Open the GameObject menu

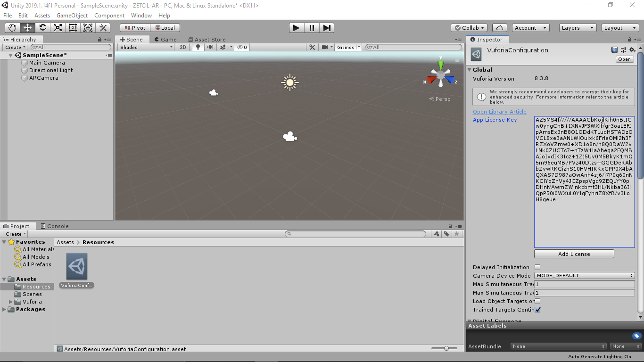(x=72, y=15)
